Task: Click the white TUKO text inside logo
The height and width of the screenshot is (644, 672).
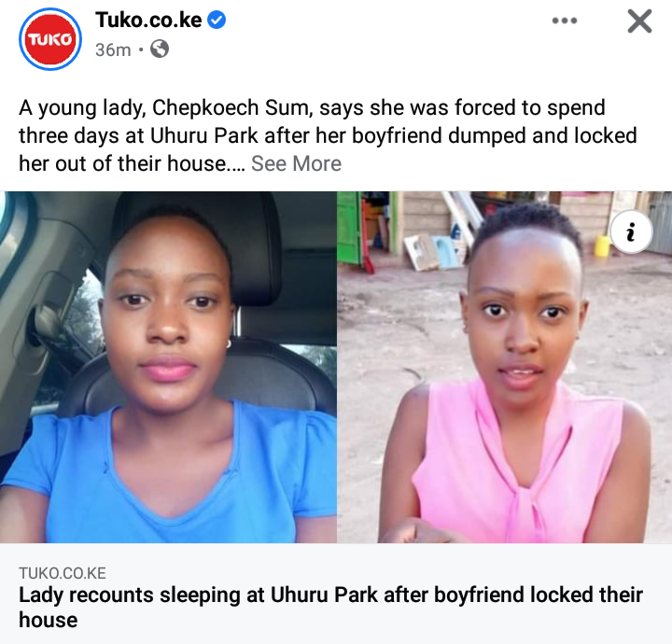Action: tap(50, 39)
